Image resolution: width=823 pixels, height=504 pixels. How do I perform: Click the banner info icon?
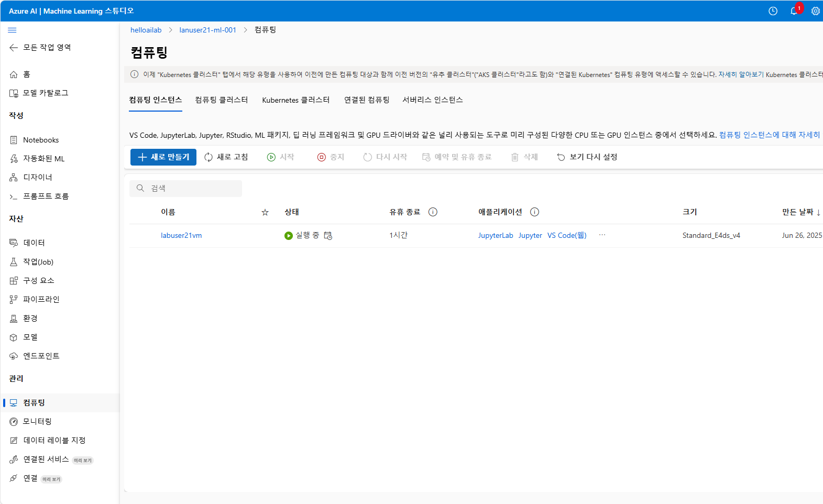click(x=135, y=74)
